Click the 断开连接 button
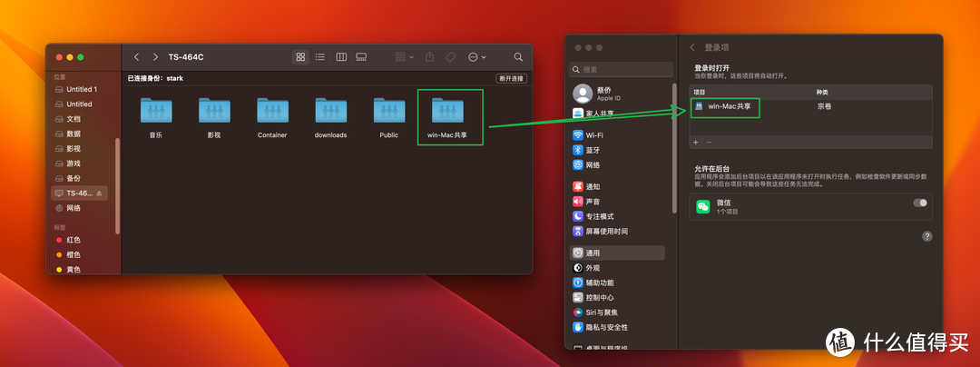980x367 pixels. 511,79
